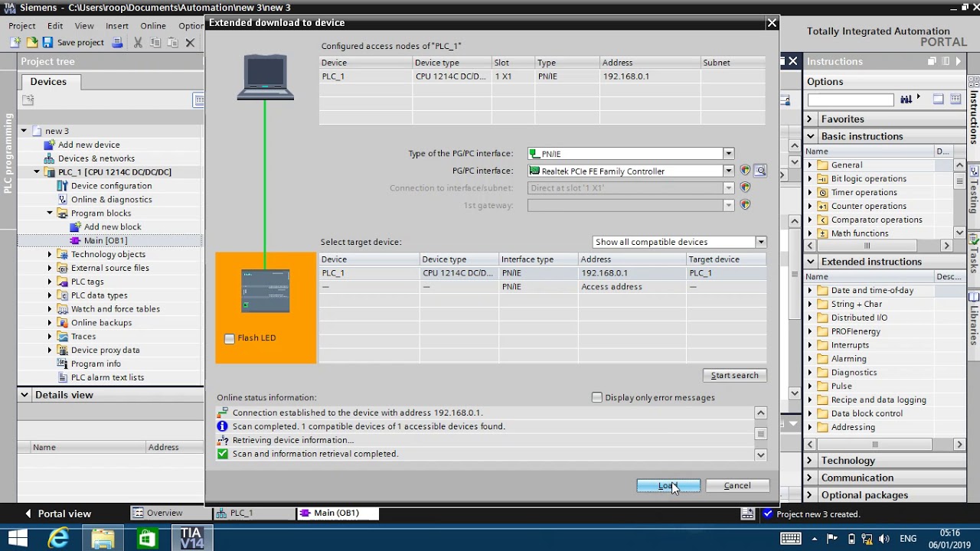The image size is (980, 551).
Task: Click the Delete X toolbar icon
Action: (x=190, y=43)
